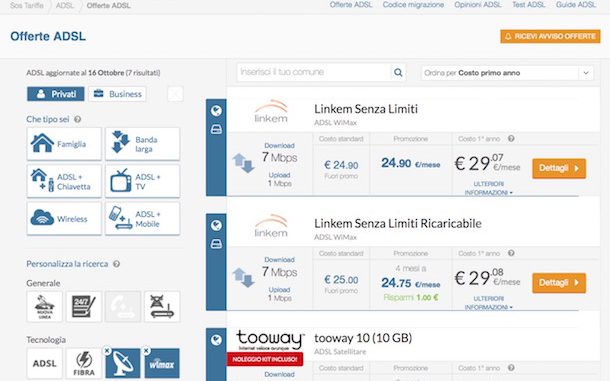The width and height of the screenshot is (610, 381).
Task: Choose the Banda larga profile tile
Action: (142, 144)
